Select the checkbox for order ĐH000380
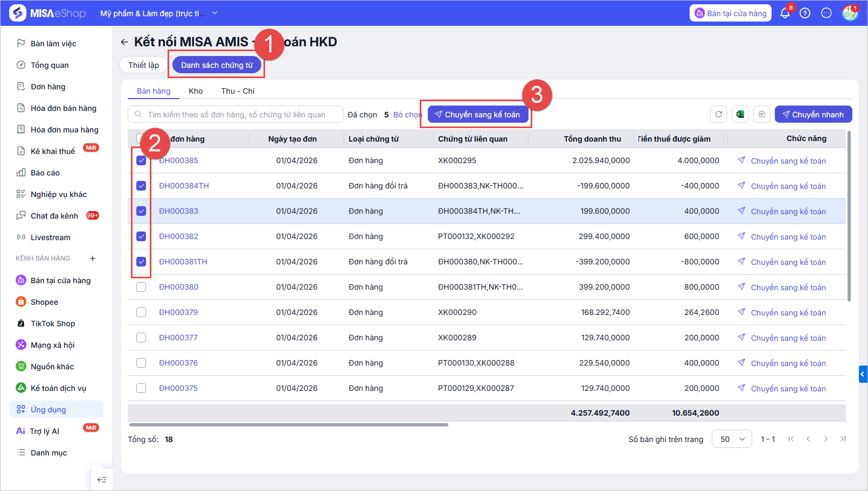Image resolution: width=868 pixels, height=491 pixels. tap(141, 287)
